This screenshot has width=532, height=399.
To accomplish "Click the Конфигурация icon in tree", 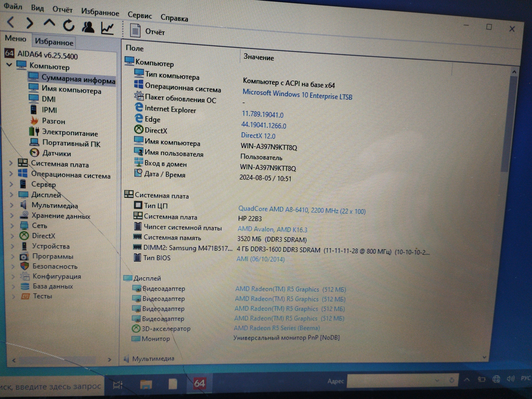I will pos(25,276).
